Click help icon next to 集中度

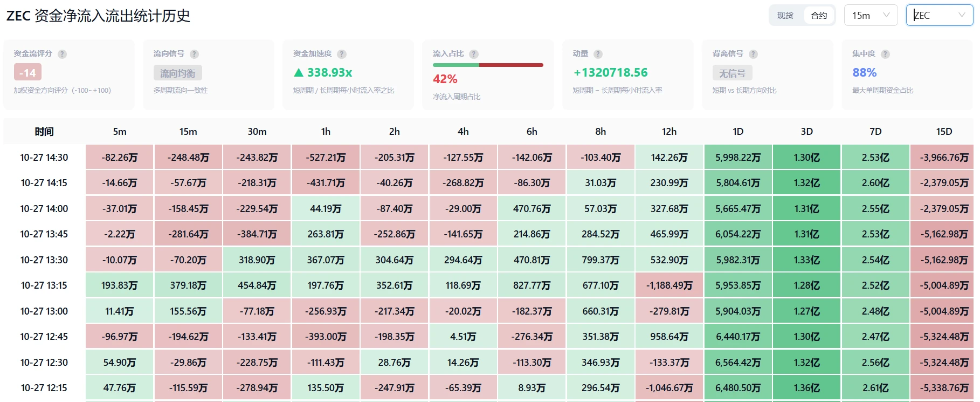[x=885, y=54]
